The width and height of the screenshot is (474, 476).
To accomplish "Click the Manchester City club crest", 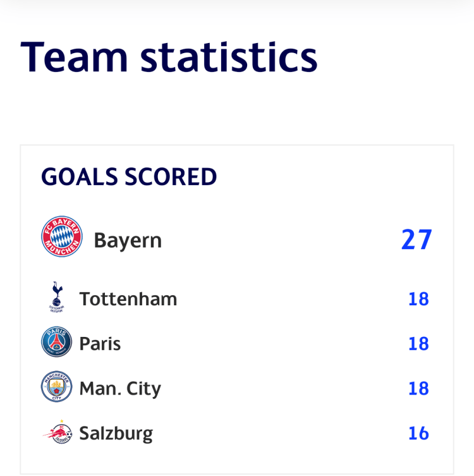I will pos(57,387).
